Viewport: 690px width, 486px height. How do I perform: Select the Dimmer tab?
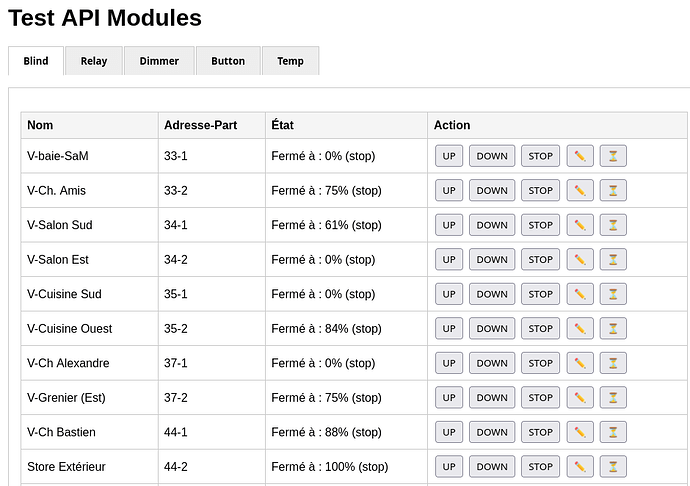click(159, 61)
